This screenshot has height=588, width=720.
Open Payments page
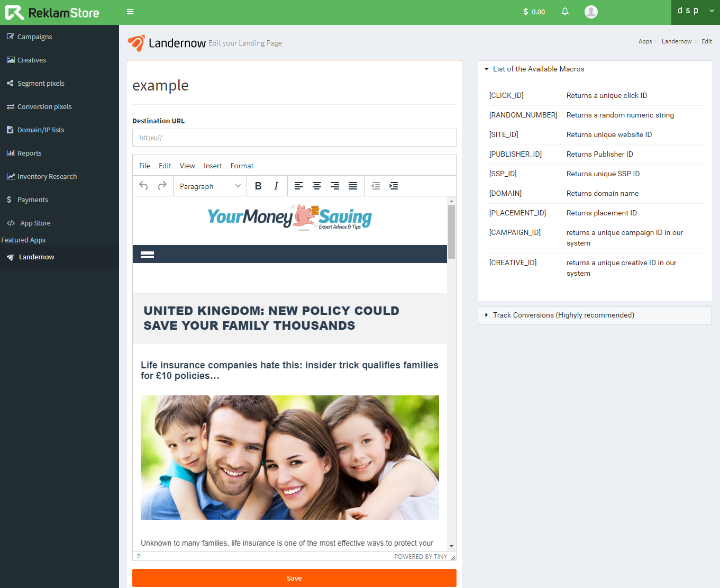coord(33,200)
